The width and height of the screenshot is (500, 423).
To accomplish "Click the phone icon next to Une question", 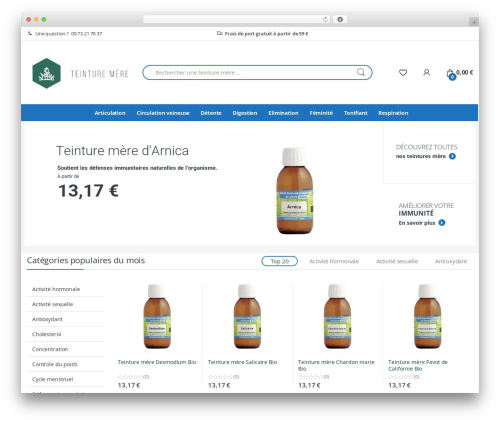I will [30, 33].
